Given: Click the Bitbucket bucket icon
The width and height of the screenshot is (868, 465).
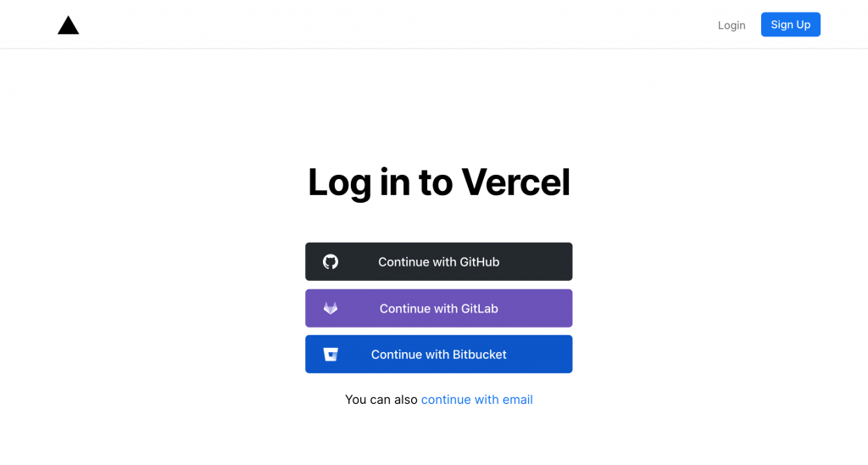Looking at the screenshot, I should pyautogui.click(x=331, y=354).
